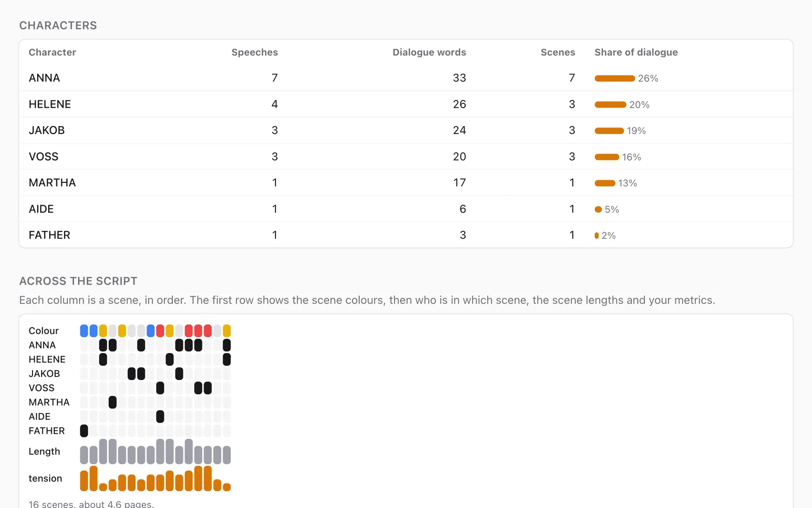Click the Speeches column header
Screen dimensions: 812x508
(255, 52)
